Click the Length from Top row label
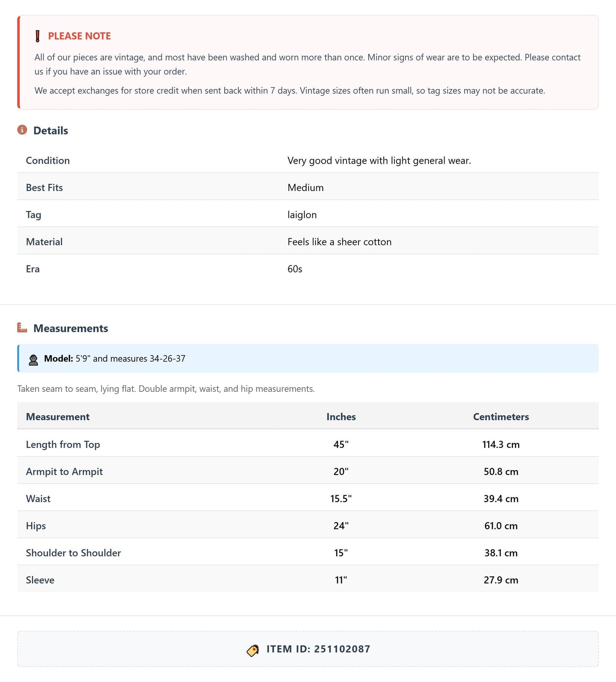 pyautogui.click(x=63, y=445)
